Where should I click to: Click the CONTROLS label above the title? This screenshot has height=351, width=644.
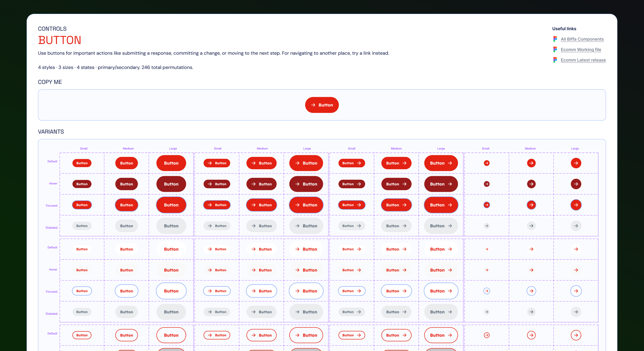52,29
